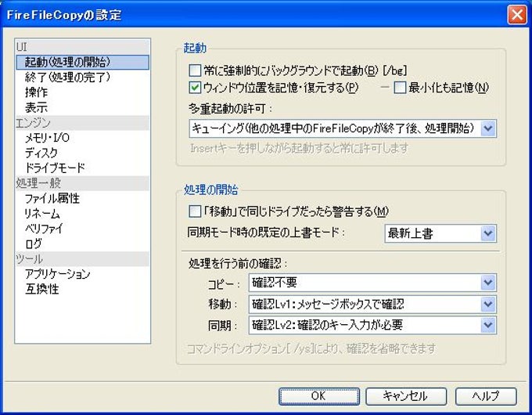Open the ファイル属性 settings page
Screen dimensions: 532x415
(82, 198)
